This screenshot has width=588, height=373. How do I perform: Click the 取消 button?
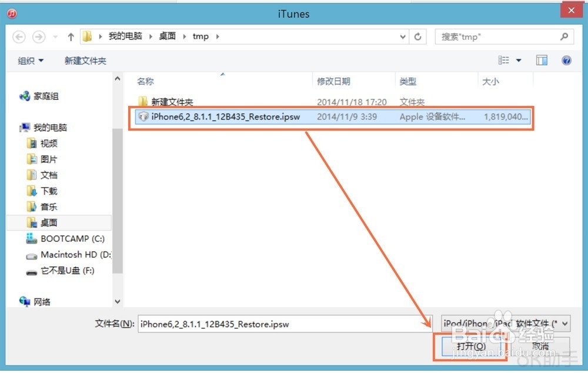pos(540,347)
